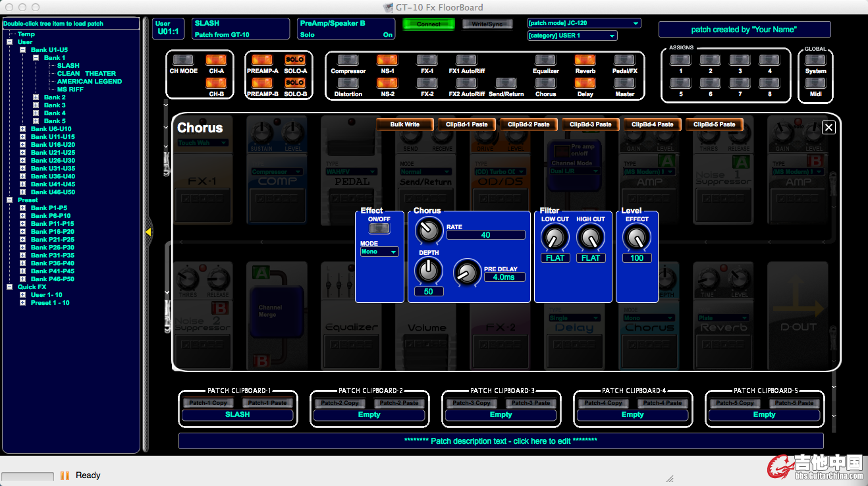This screenshot has height=486, width=868.
Task: Click the PRE DELAY value 4.0ms
Action: 504,277
